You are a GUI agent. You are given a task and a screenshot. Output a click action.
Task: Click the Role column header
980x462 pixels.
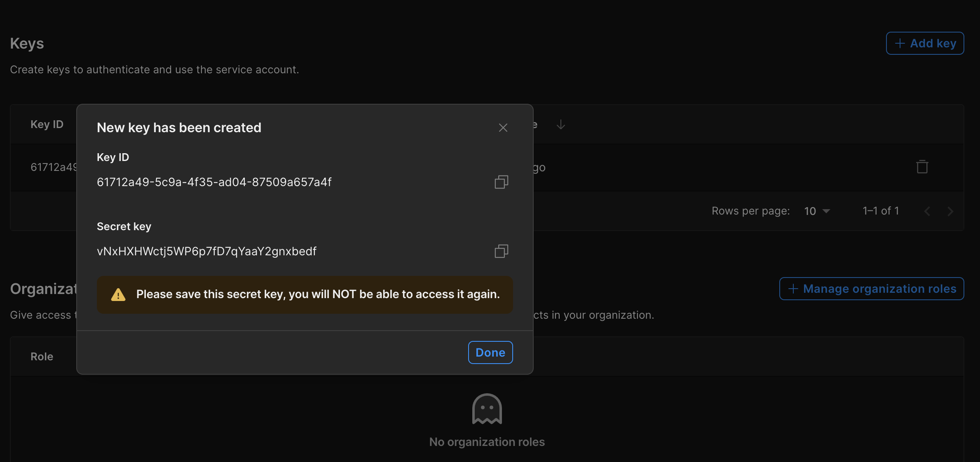(x=42, y=357)
